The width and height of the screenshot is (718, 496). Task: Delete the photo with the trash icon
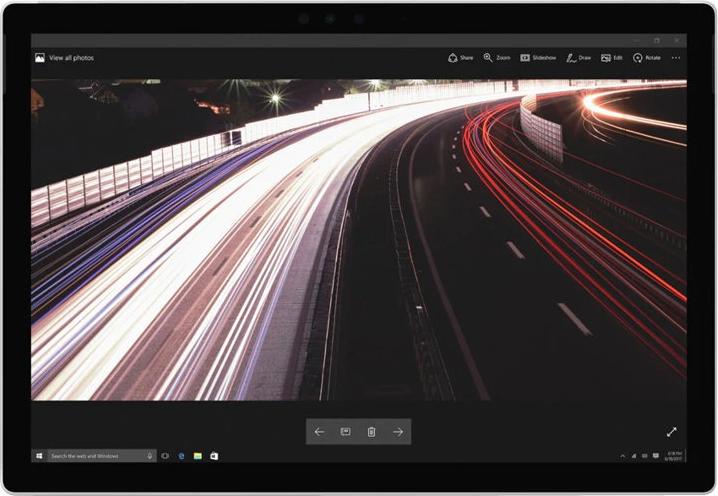tap(371, 432)
